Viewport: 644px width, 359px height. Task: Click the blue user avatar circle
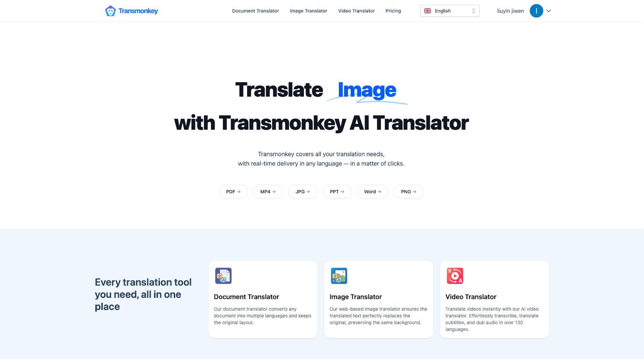536,11
